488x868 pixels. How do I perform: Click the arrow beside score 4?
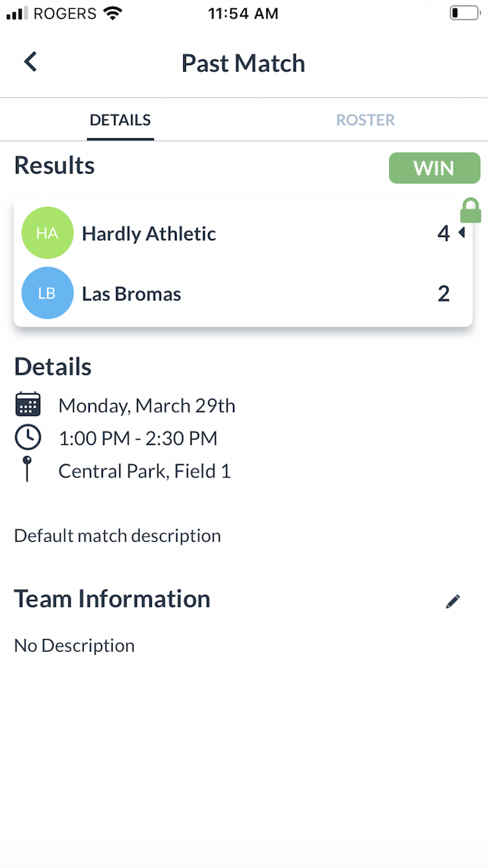(x=461, y=234)
